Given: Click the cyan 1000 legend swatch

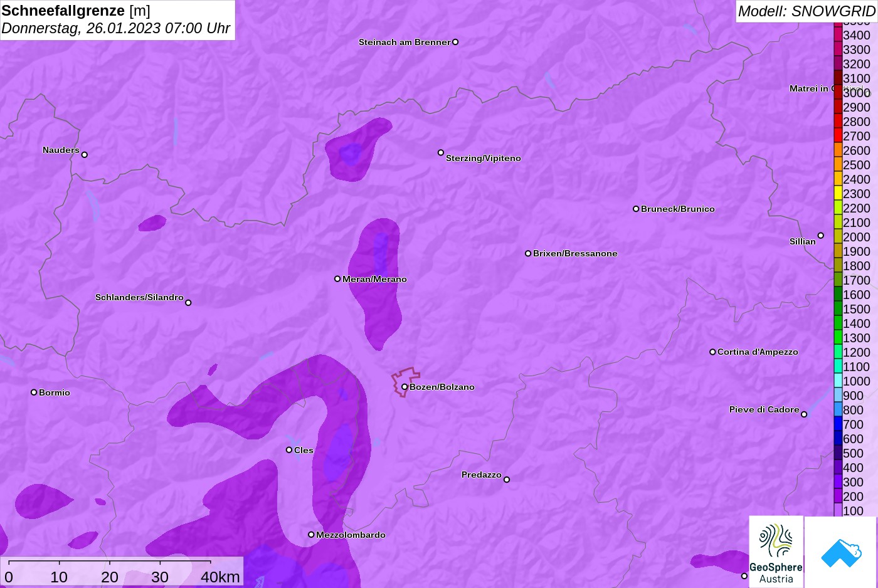Looking at the screenshot, I should click(x=838, y=381).
